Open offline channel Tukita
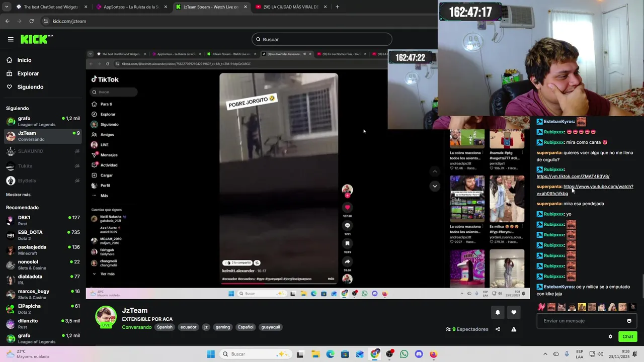This screenshot has width=644, height=362. 43,166
